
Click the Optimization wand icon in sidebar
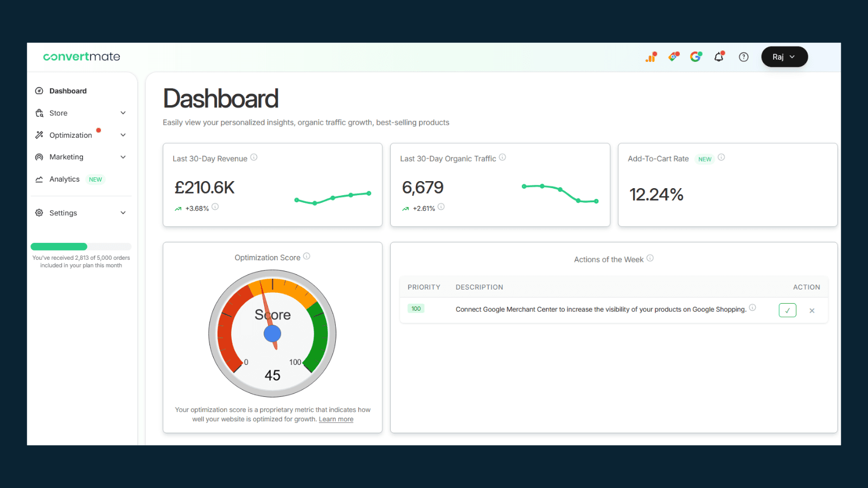click(x=39, y=134)
